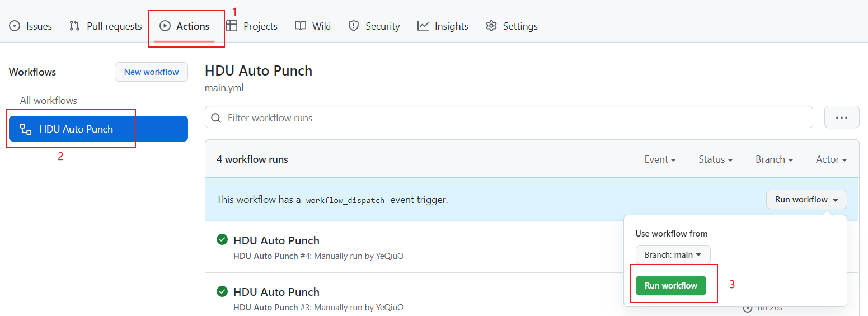Open the Wiki tab
The width and height of the screenshot is (868, 316).
(x=313, y=26)
